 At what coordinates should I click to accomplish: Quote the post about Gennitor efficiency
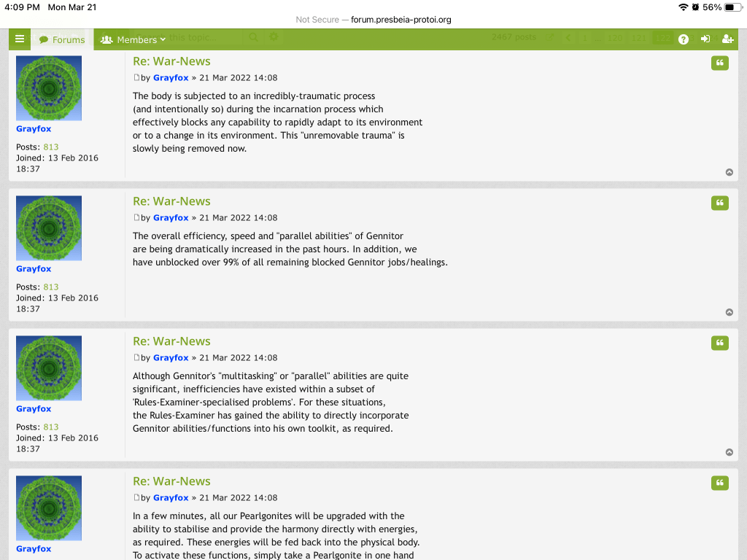719,203
